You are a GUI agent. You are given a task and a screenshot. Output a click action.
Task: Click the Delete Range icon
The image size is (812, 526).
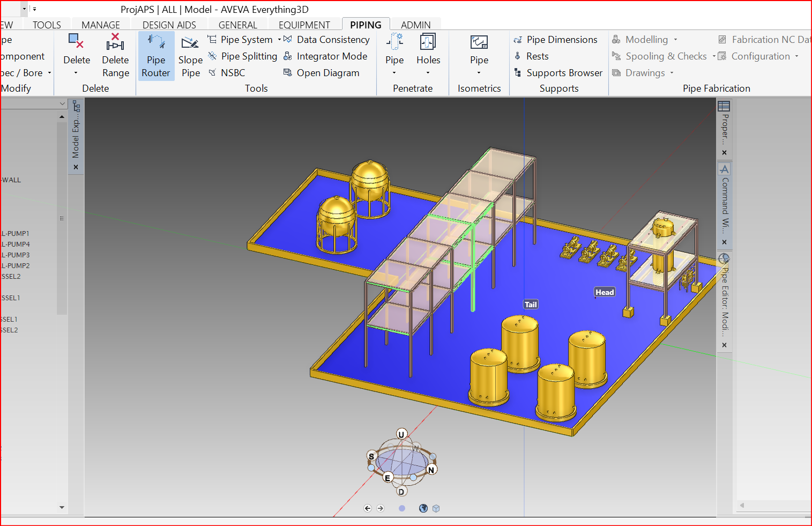(115, 43)
